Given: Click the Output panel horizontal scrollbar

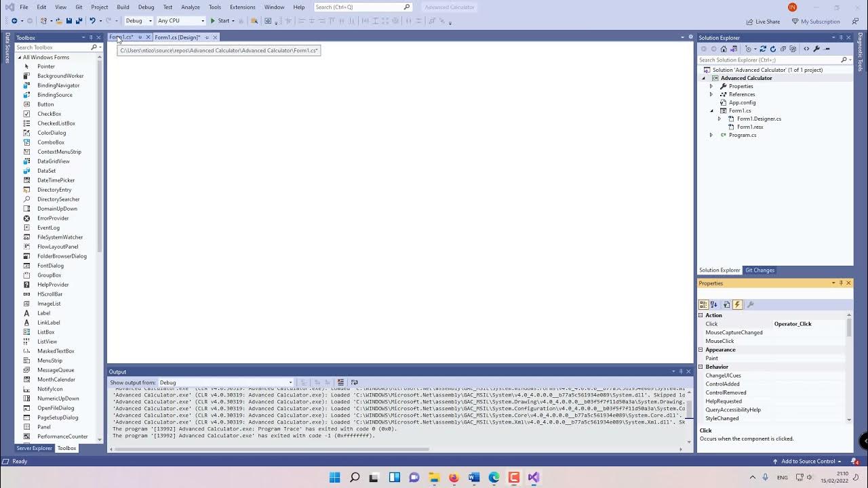Looking at the screenshot, I should click(271, 449).
